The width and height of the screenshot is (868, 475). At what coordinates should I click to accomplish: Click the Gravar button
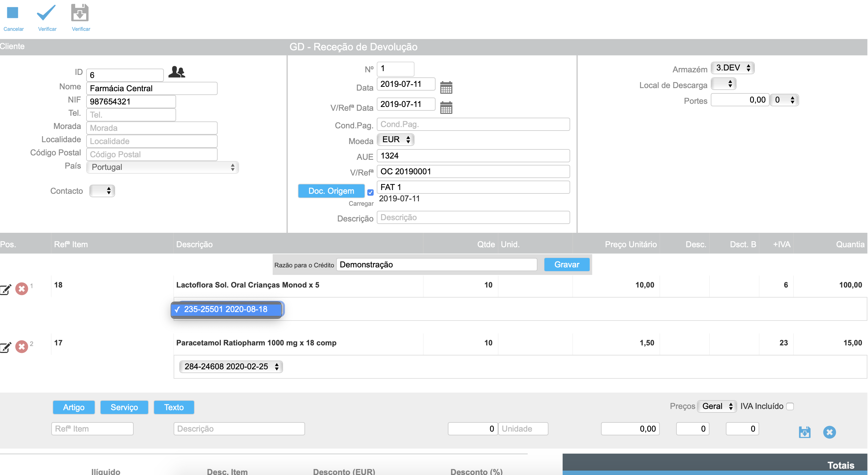(x=567, y=265)
